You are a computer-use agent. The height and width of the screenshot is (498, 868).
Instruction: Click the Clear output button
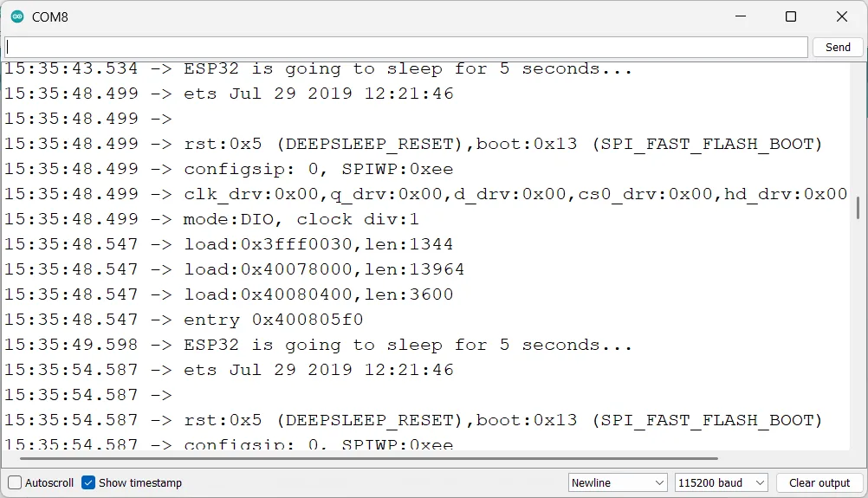click(x=819, y=482)
